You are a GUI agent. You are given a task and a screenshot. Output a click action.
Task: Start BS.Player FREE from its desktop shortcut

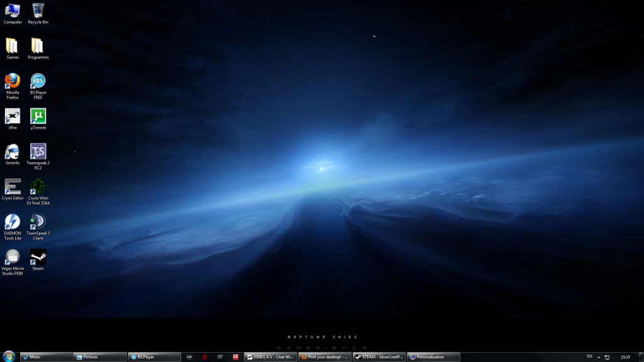click(38, 81)
